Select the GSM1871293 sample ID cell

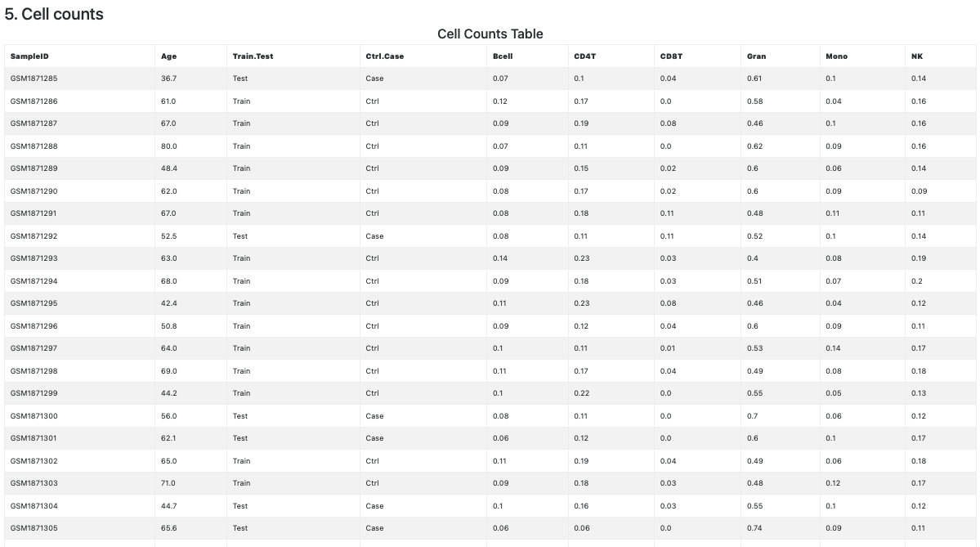click(x=34, y=258)
